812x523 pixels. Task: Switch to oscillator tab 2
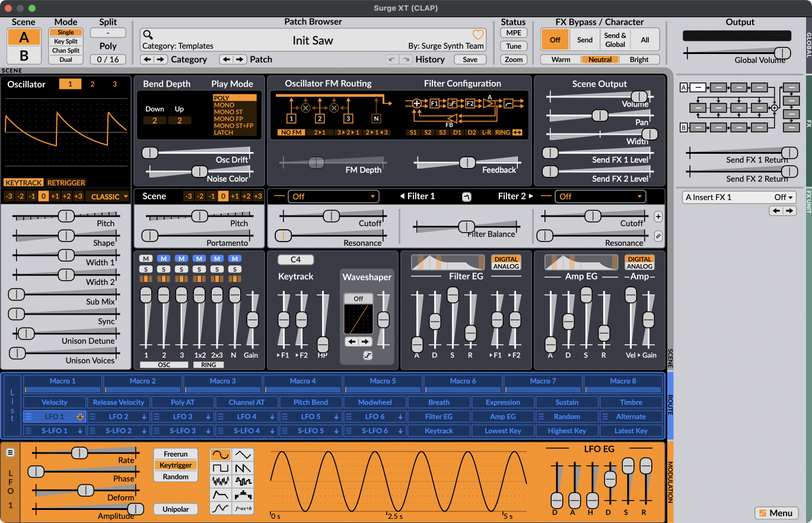coord(93,84)
